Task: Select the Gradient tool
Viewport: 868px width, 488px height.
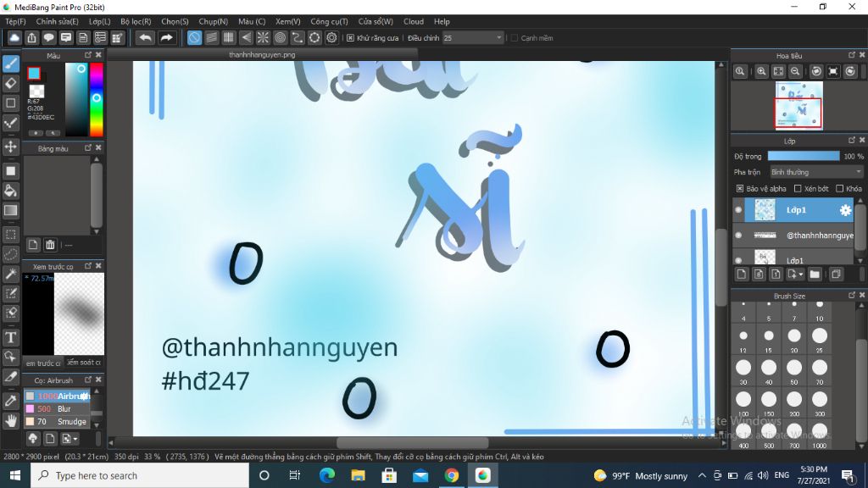Action: (10, 210)
